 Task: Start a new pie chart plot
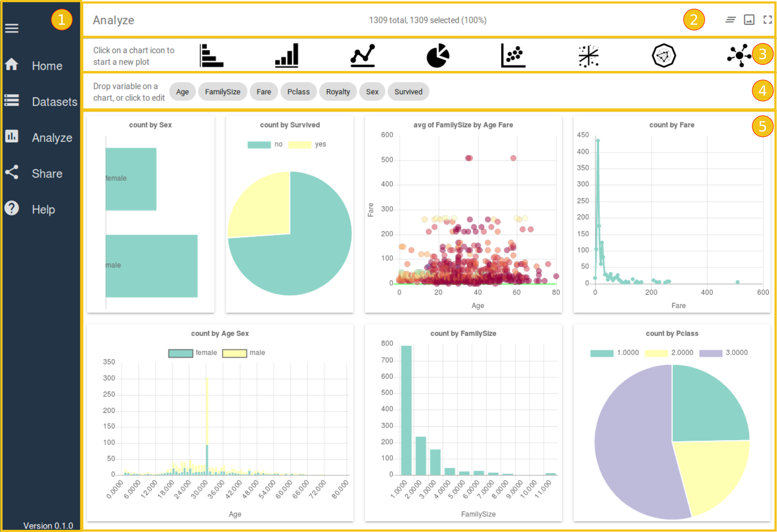point(438,56)
